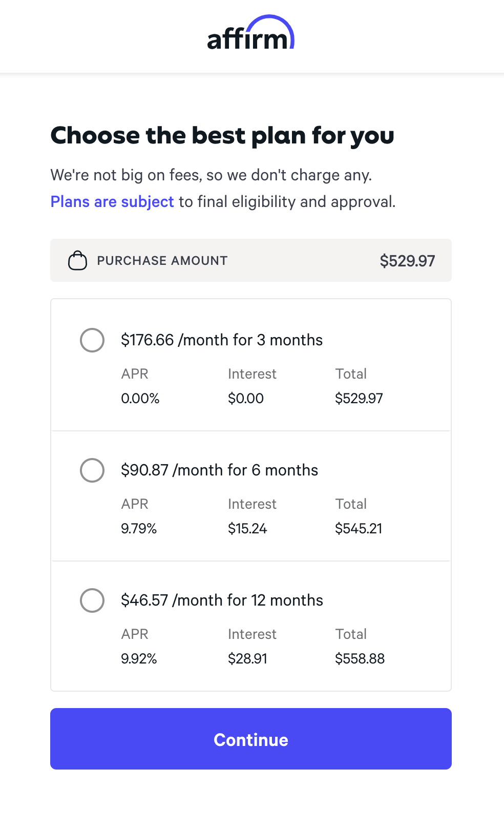The image size is (504, 830).
Task: Click the $529.97 purchase amount value
Action: coord(407,261)
